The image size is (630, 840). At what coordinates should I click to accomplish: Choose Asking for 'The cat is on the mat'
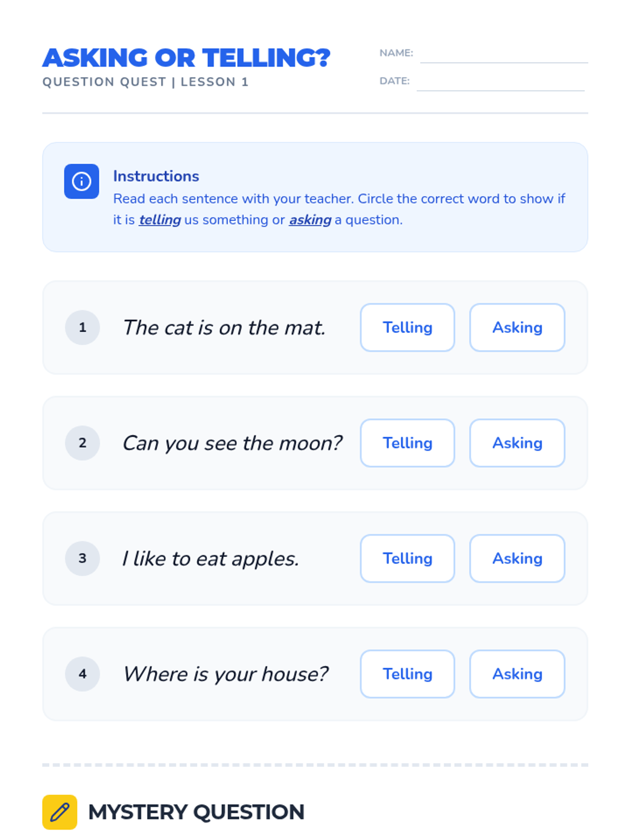pyautogui.click(x=517, y=328)
